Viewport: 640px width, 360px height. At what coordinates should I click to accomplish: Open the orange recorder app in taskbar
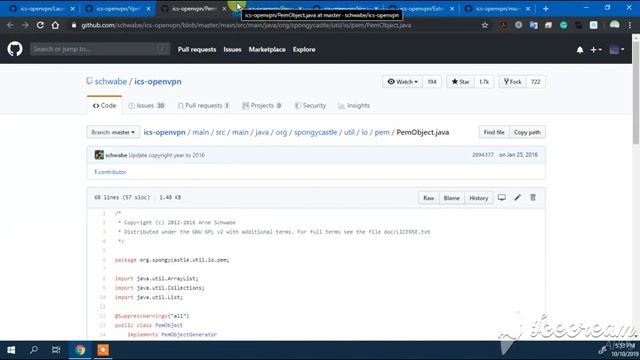coord(103,350)
